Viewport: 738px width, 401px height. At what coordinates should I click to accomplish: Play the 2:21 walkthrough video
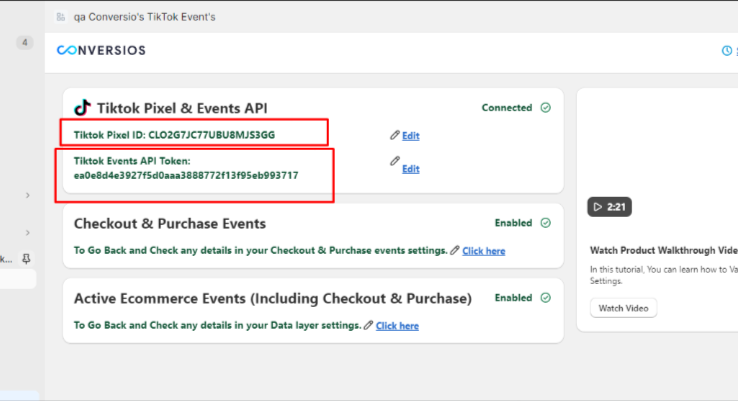tap(610, 207)
